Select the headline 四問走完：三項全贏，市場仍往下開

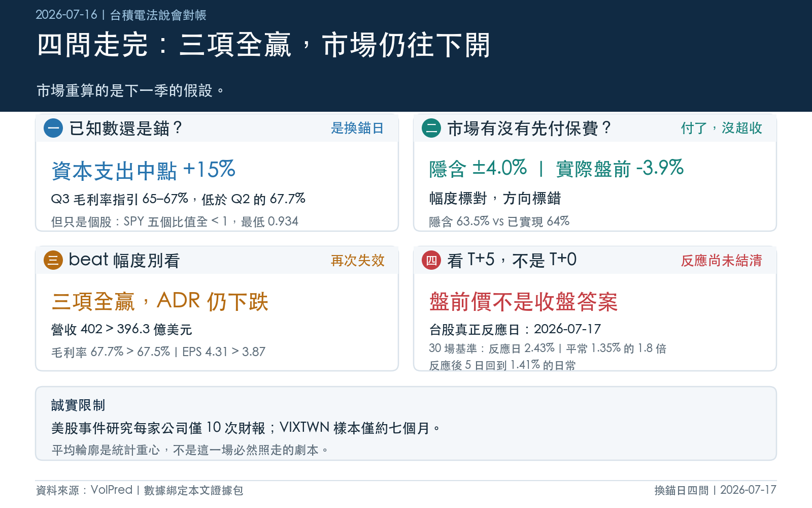[x=264, y=45]
